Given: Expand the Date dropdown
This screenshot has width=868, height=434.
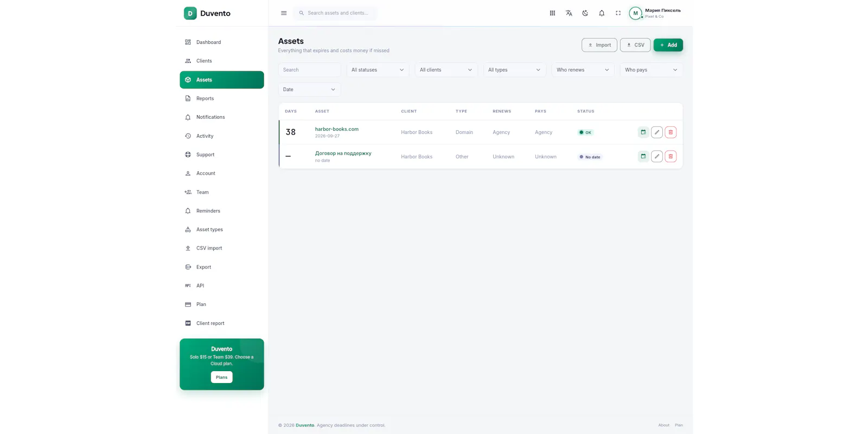Looking at the screenshot, I should pyautogui.click(x=309, y=90).
